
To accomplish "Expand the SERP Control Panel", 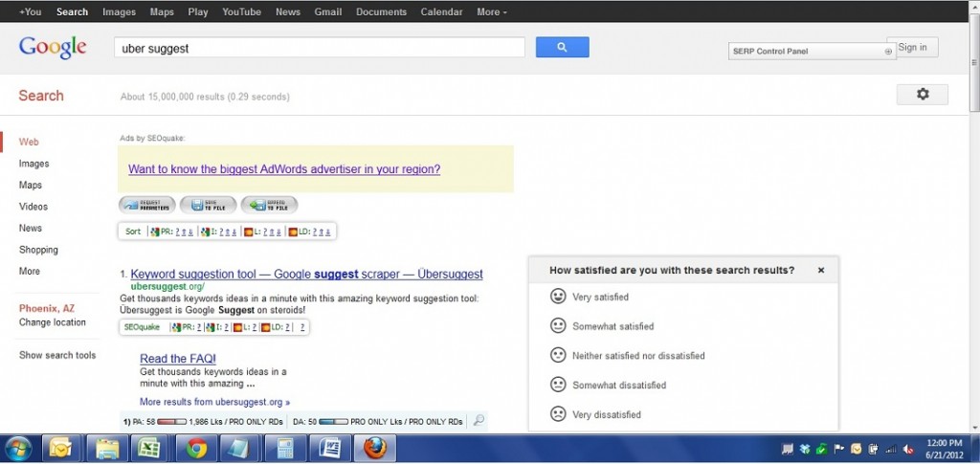I will tap(888, 52).
